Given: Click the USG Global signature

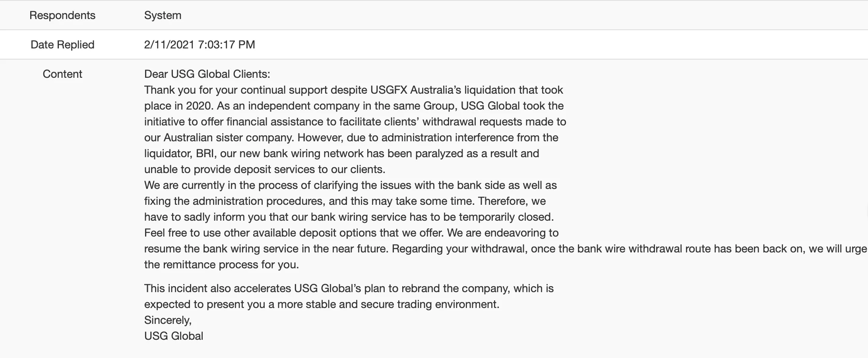Looking at the screenshot, I should (x=174, y=336).
